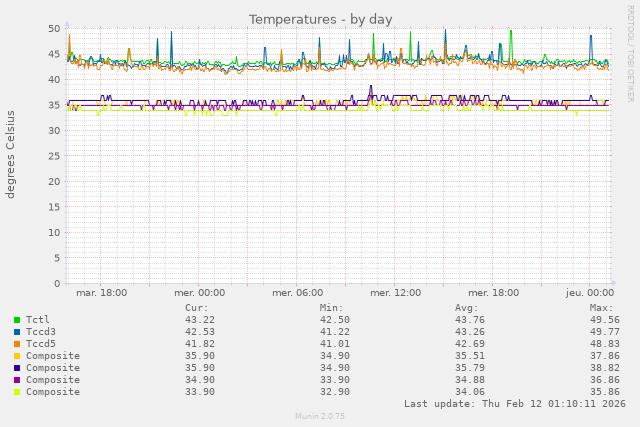640x427 pixels.
Task: Select the Tctl legend label
Action: click(x=38, y=320)
